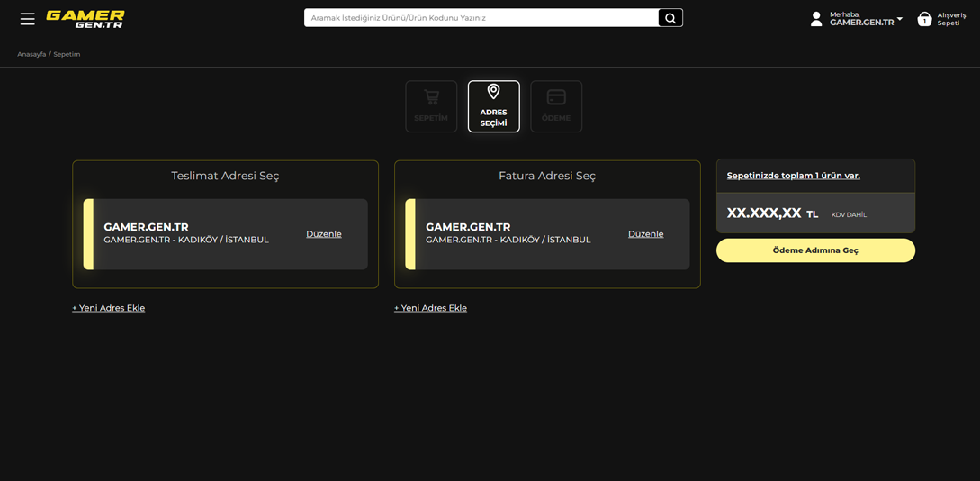Add a new delivery address
The height and width of the screenshot is (481, 980).
[109, 308]
